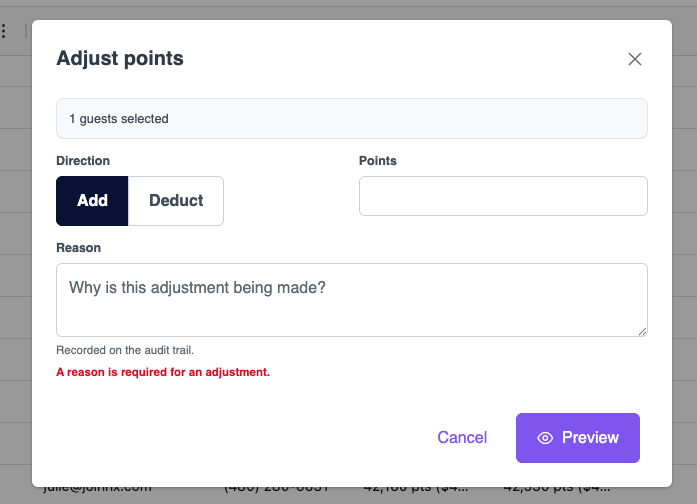This screenshot has height=504, width=697.
Task: Focus the Points input field
Action: point(503,196)
